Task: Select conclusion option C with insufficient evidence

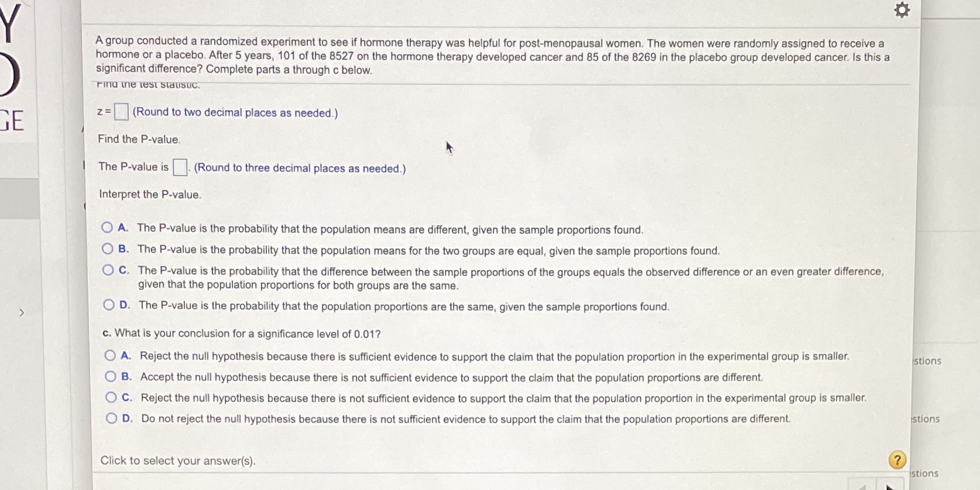Action: point(111,396)
